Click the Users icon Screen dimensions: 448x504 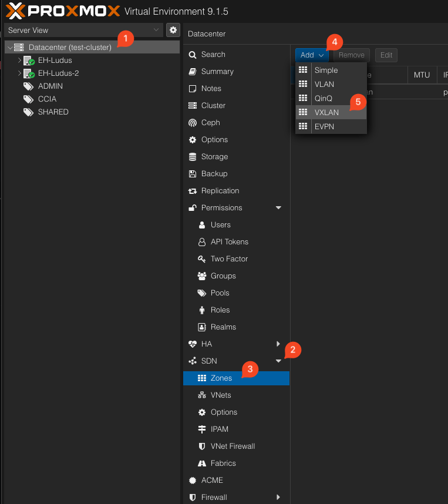pyautogui.click(x=202, y=225)
